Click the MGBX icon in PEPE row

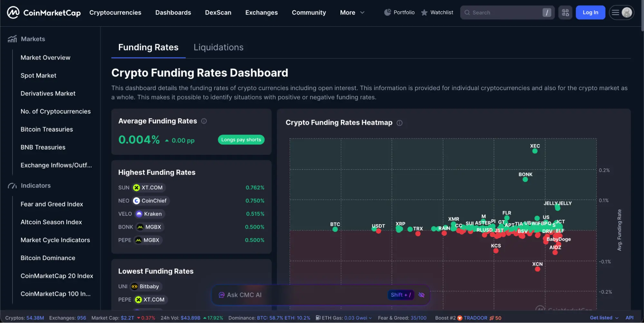click(x=139, y=240)
